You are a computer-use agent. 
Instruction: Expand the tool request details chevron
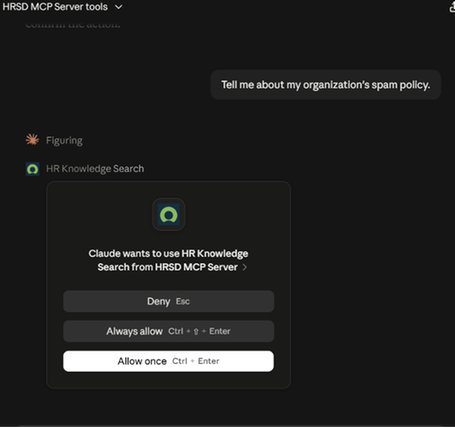click(x=245, y=267)
